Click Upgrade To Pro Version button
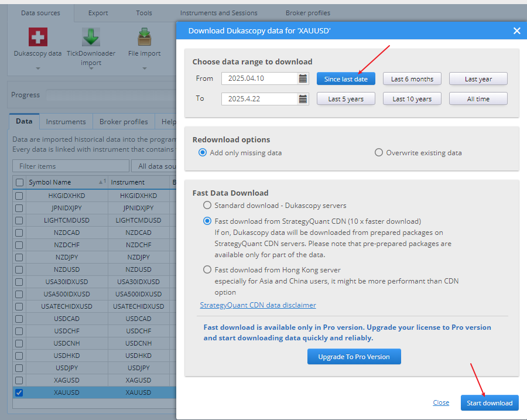 (354, 357)
